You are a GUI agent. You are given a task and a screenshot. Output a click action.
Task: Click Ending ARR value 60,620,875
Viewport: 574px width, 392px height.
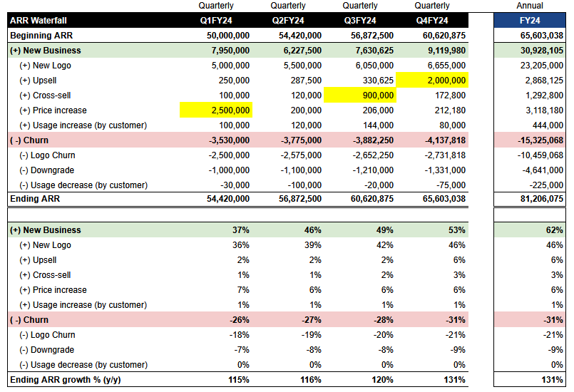[372, 199]
